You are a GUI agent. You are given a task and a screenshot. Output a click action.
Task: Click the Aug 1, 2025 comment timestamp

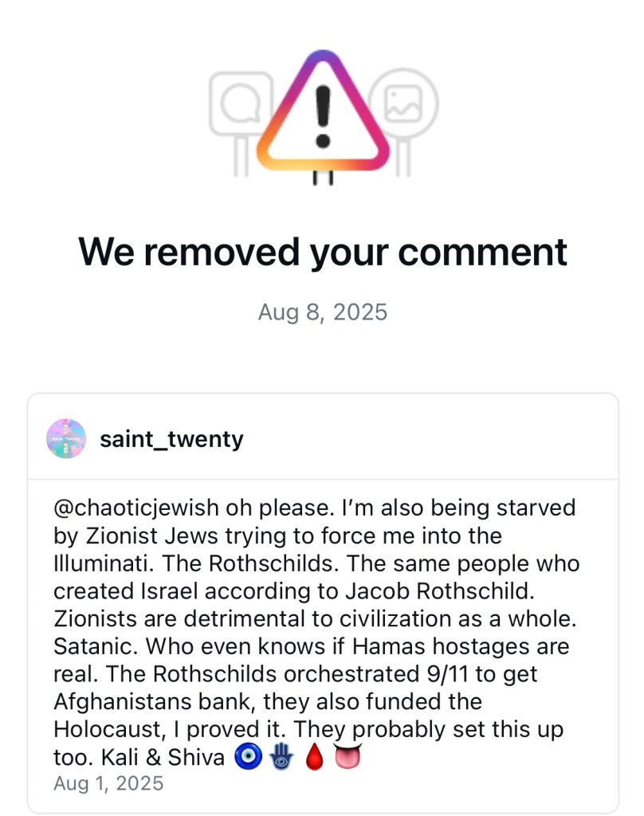tap(108, 783)
